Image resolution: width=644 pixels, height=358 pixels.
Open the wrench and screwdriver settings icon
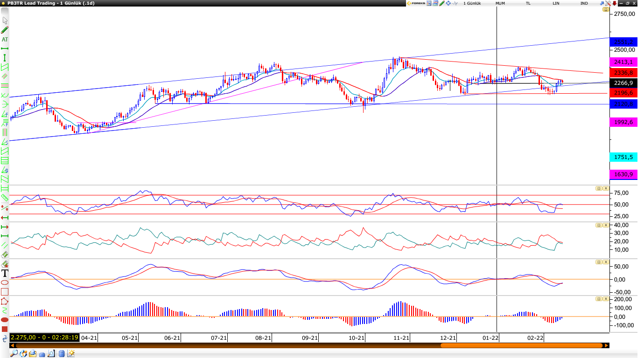pos(608,3)
